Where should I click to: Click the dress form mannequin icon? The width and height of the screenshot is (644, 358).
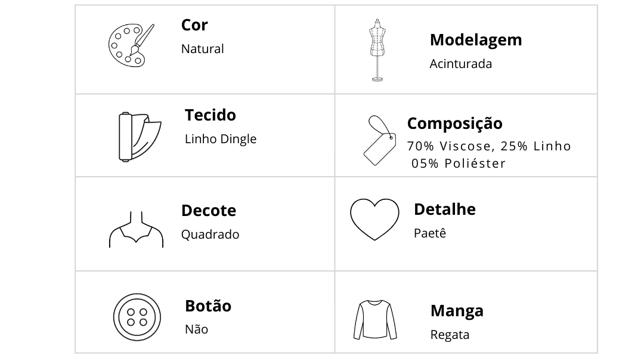coord(377,50)
